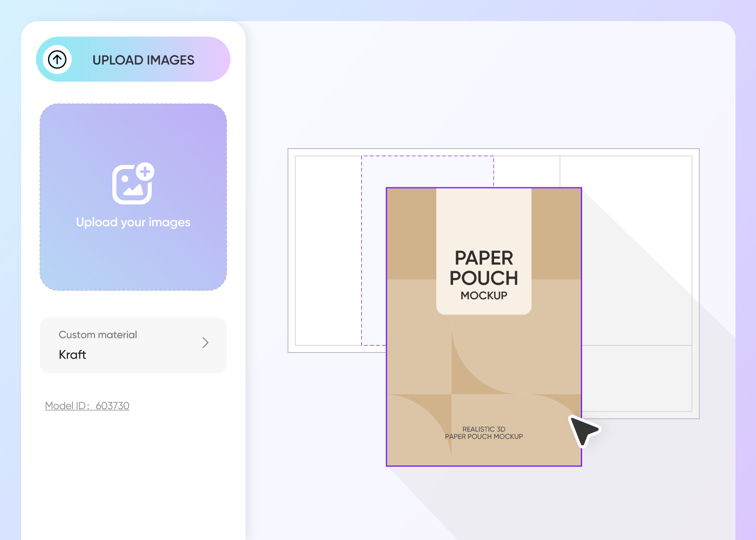Image resolution: width=756 pixels, height=540 pixels.
Task: Click the dashed purple region on the dieline
Action: click(x=427, y=170)
